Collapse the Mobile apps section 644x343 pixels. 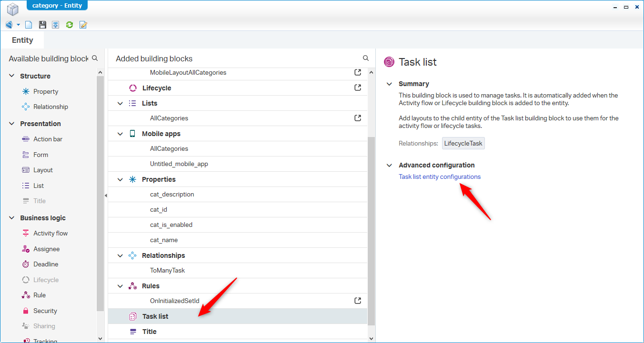click(x=120, y=134)
